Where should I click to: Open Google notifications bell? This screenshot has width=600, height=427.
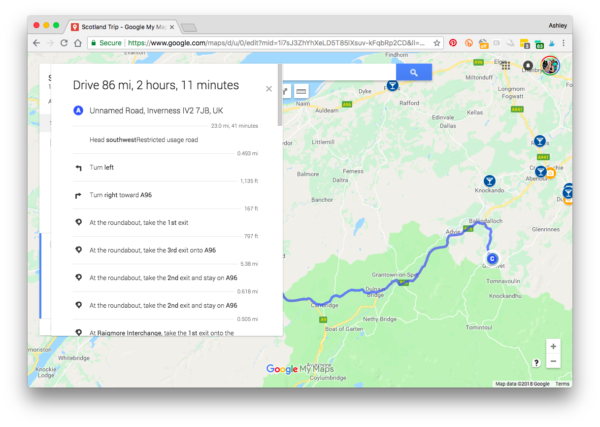click(528, 66)
